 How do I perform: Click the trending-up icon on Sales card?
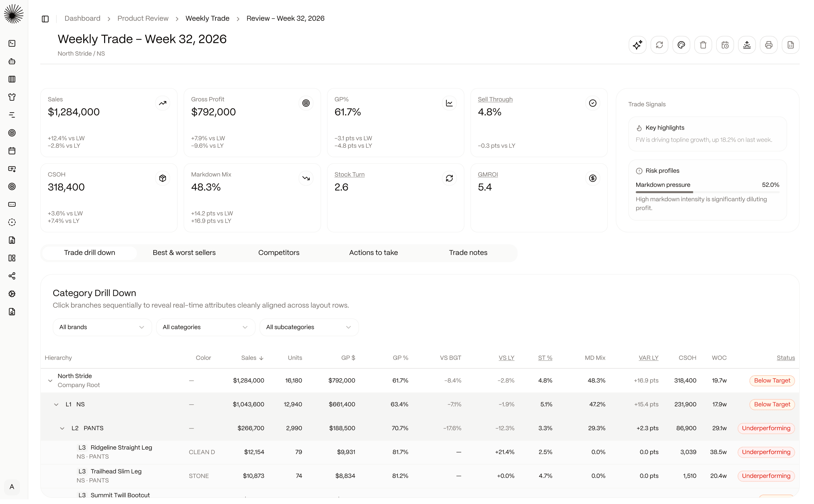point(162,103)
